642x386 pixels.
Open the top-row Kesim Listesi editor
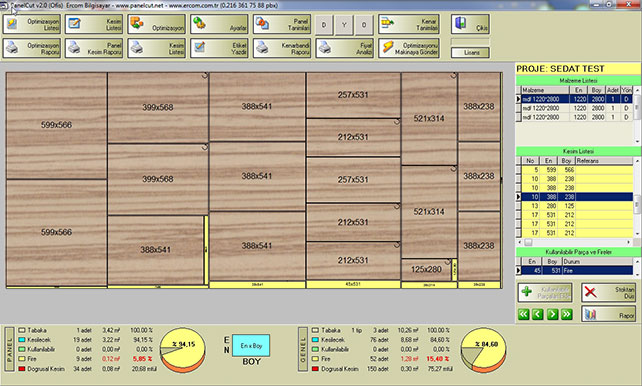pos(94,25)
